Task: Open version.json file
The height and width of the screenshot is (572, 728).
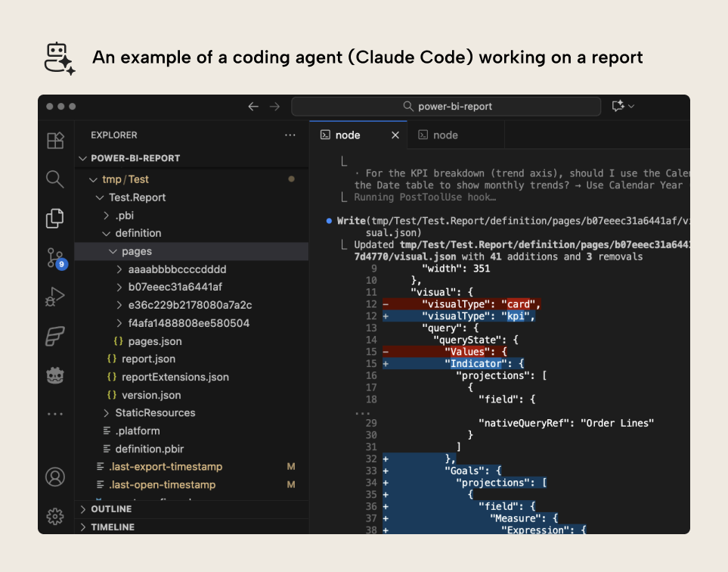Action: [x=192, y=396]
